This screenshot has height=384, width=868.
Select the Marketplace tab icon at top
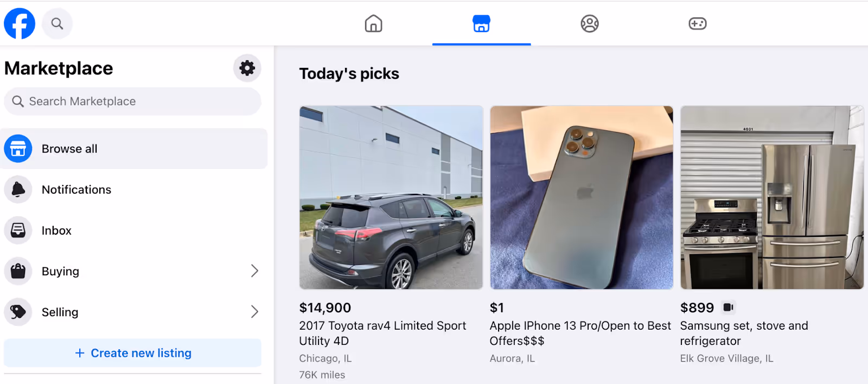click(481, 23)
